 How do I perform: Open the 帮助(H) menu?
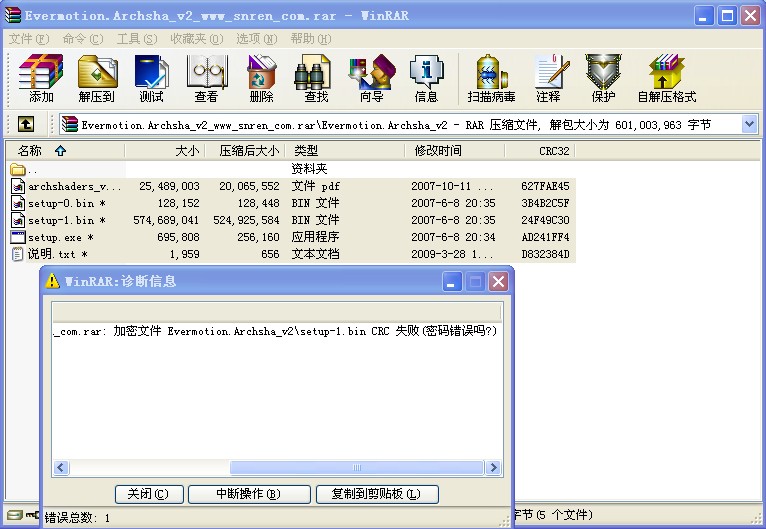tap(311, 39)
